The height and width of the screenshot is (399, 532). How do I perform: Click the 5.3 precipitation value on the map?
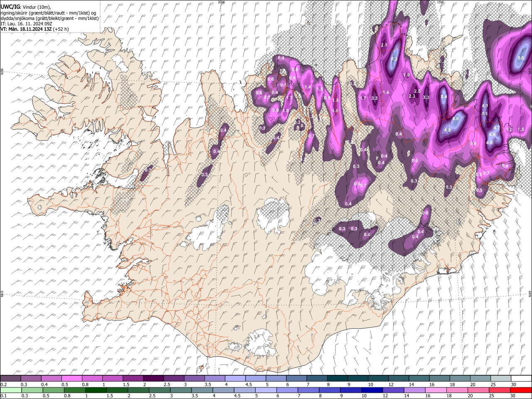tap(394, 59)
